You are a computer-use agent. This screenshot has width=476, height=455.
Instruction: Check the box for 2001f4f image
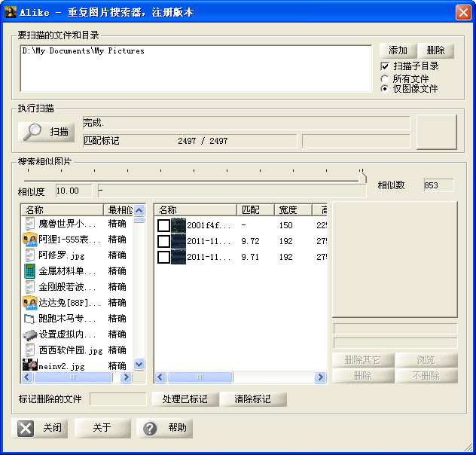163,225
